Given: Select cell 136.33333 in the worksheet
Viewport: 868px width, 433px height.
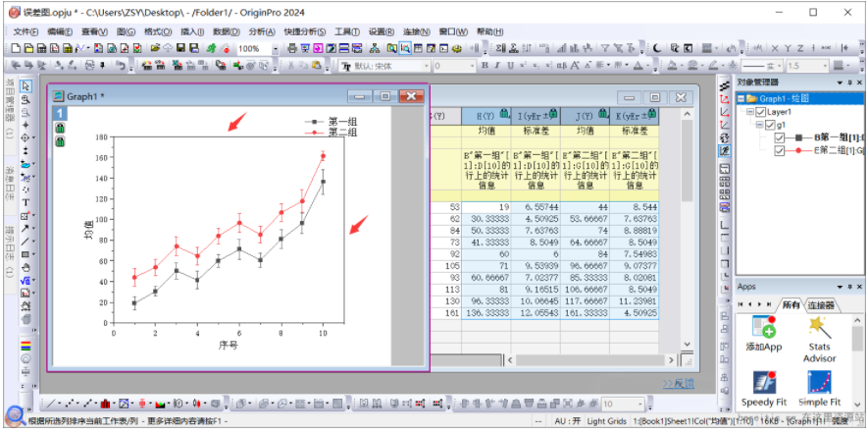Looking at the screenshot, I should 486,313.
